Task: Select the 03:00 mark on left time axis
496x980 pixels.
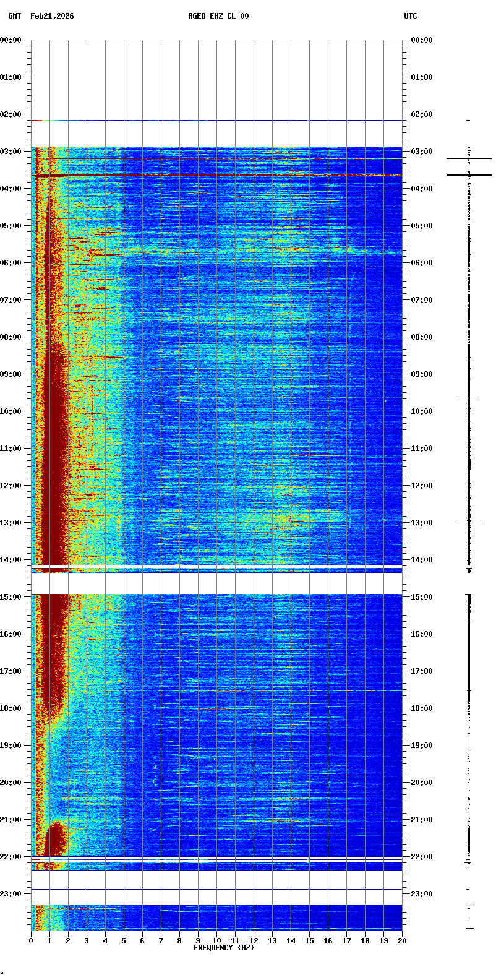Action: 11,152
